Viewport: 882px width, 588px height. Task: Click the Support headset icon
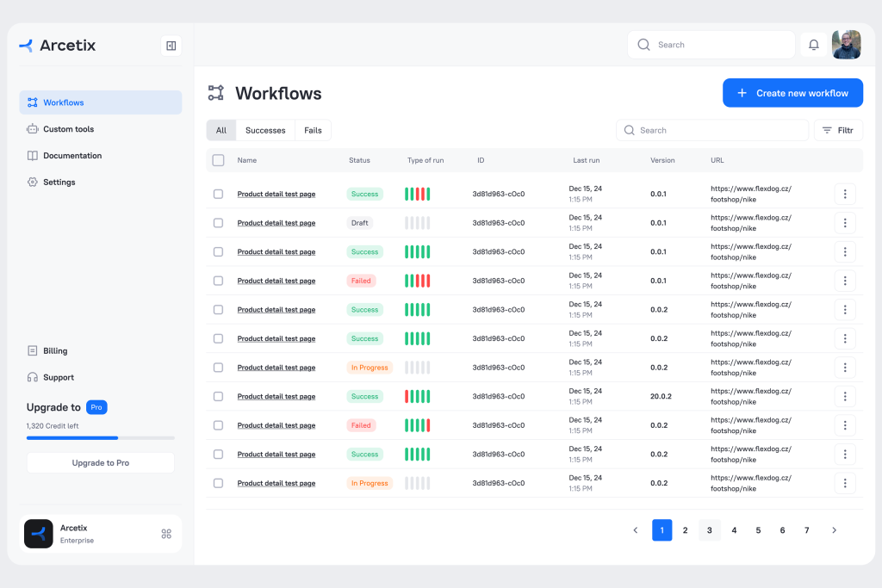[33, 377]
